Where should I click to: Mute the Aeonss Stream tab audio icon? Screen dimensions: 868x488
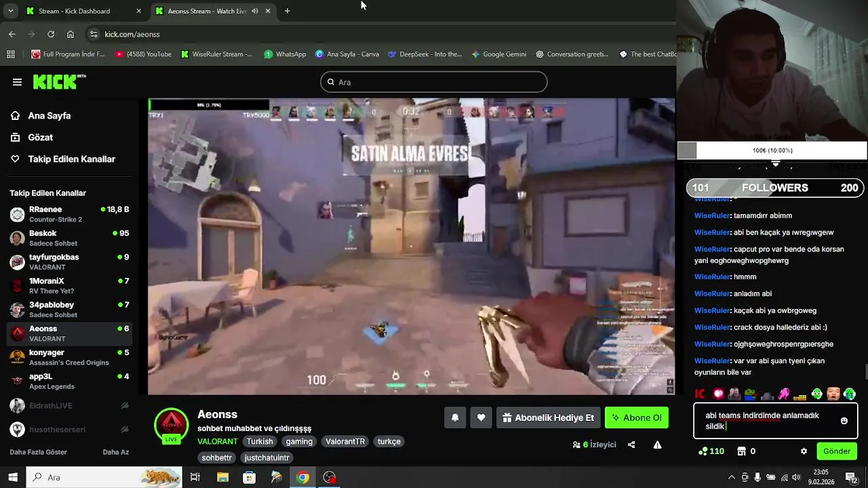point(255,11)
